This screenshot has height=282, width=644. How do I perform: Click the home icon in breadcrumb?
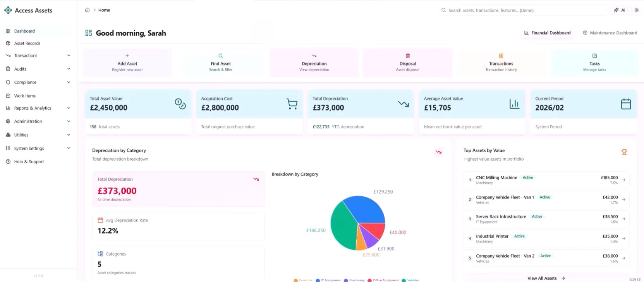(87, 10)
